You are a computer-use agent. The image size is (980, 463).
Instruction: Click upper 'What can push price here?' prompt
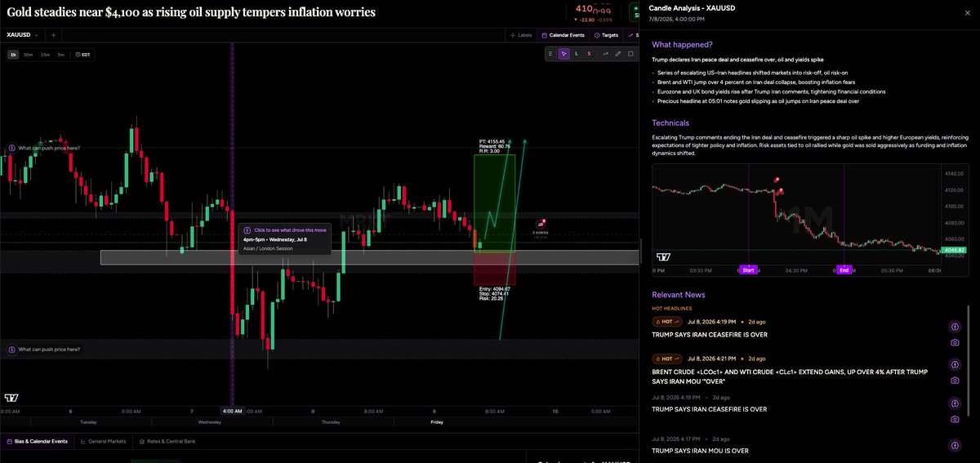pos(44,148)
